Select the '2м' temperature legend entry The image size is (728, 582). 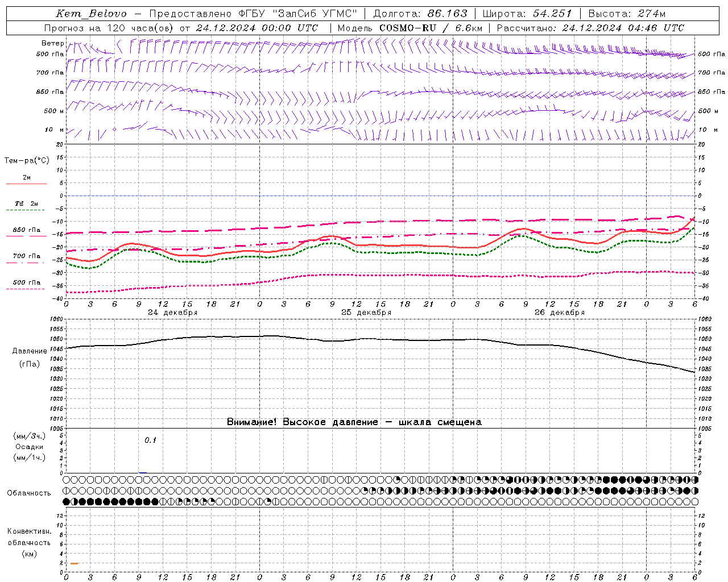pyautogui.click(x=27, y=178)
